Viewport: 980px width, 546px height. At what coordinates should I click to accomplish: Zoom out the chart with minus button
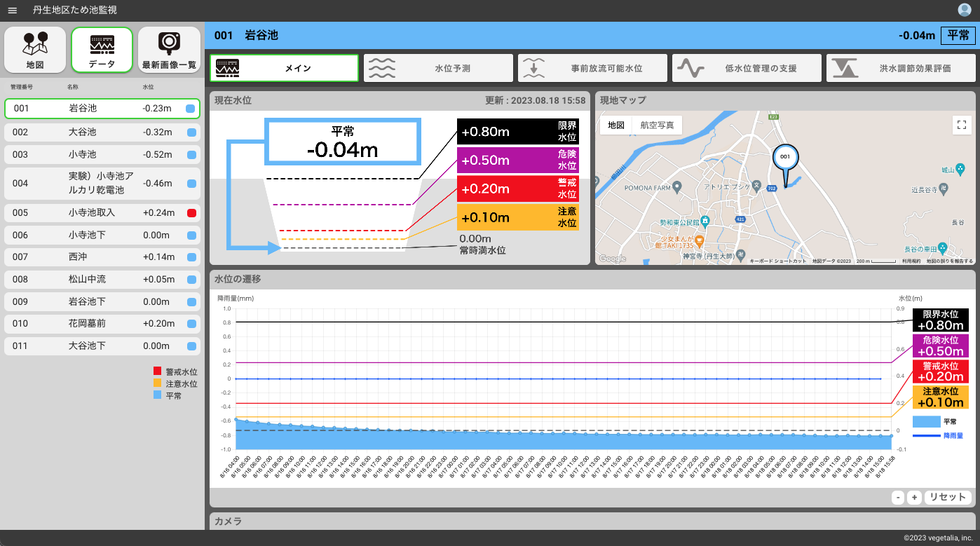898,497
